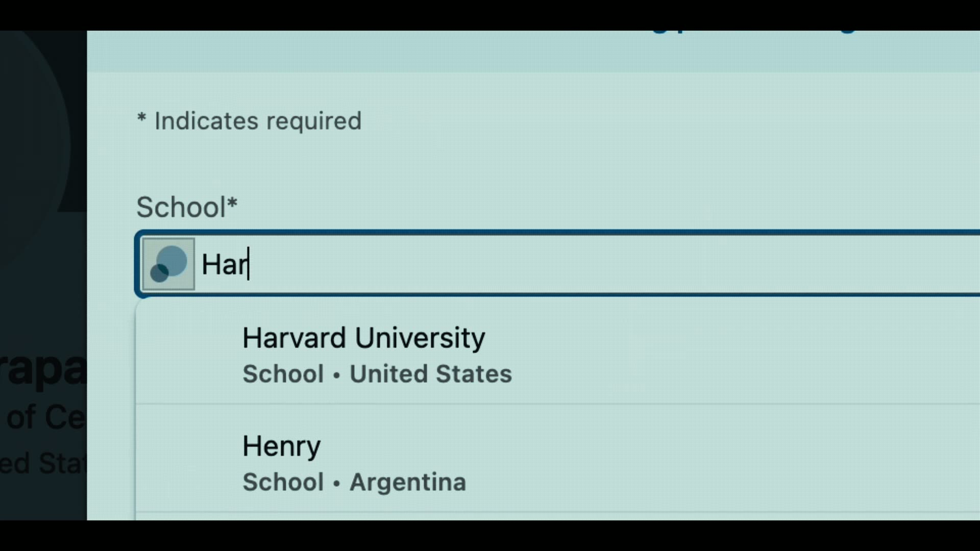Click the School • Argentina subtitle
Viewport: 980px width, 551px height.
point(354,482)
